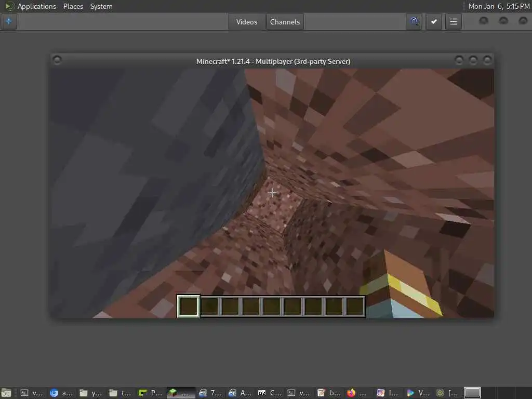This screenshot has width=532, height=399.
Task: Click the blue plus add button
Action: (x=9, y=21)
